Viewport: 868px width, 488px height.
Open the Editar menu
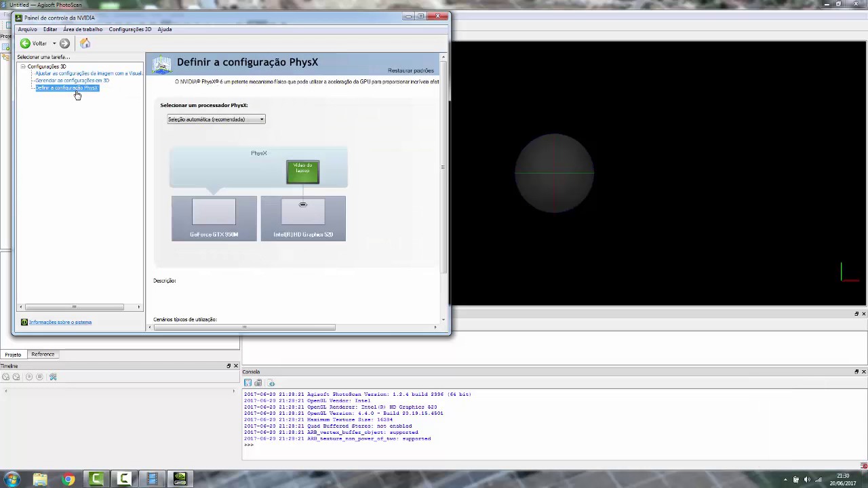[50, 29]
